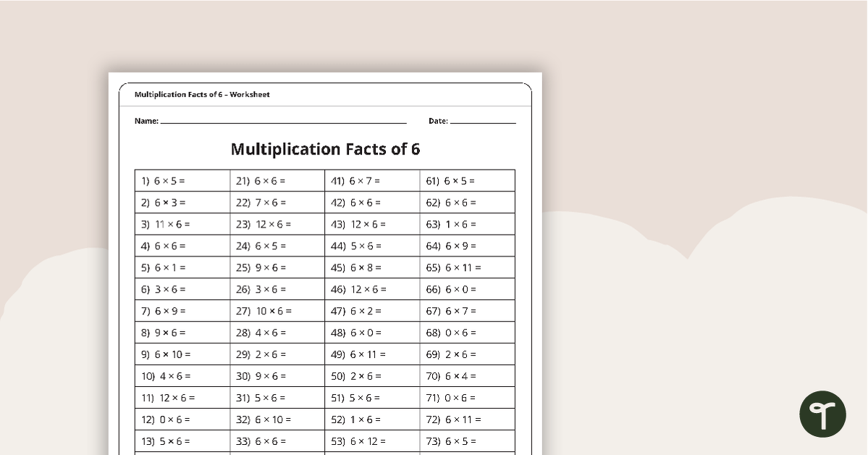Select problem 32) 6 × 10 =
Viewport: 868px width, 455px height.
click(x=264, y=419)
